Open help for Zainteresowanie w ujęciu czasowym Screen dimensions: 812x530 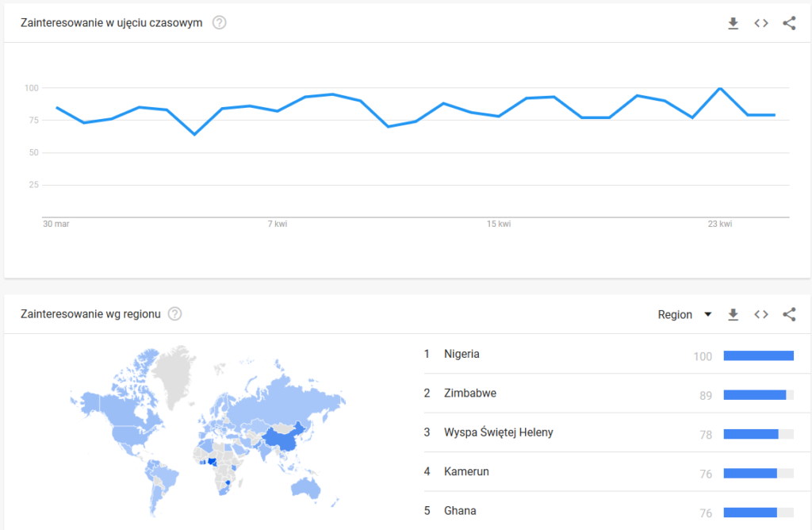220,22
